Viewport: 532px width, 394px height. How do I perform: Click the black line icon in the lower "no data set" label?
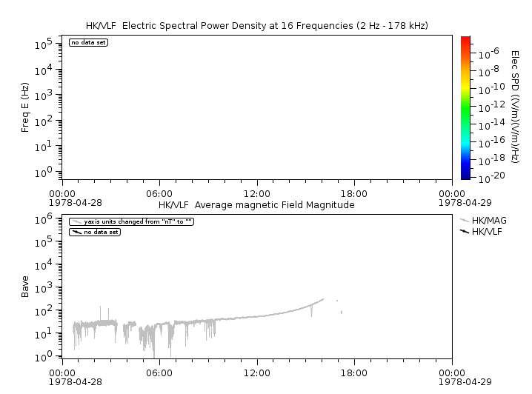[x=76, y=232]
